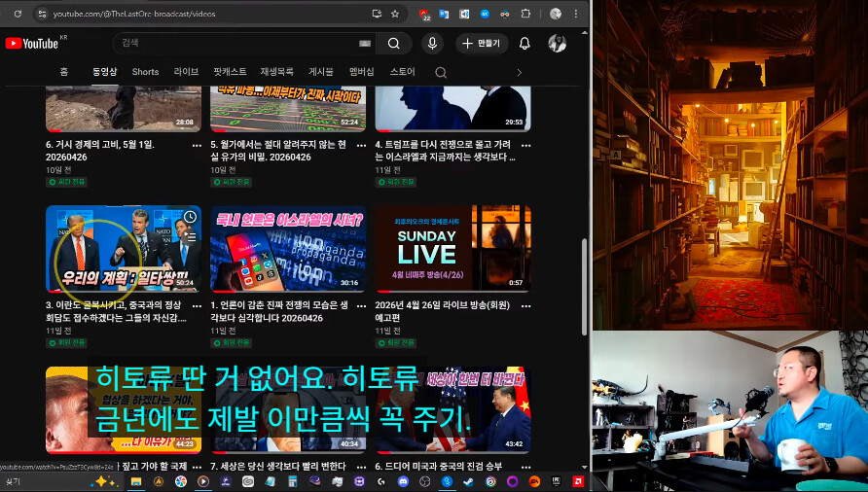Switch to the Shorts tab
The width and height of the screenshot is (868, 492).
pyautogui.click(x=146, y=71)
